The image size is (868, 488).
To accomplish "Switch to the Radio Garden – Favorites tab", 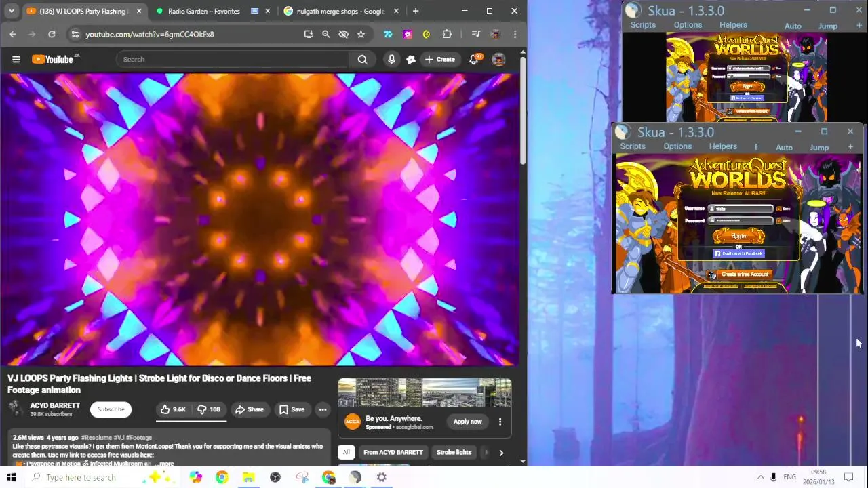I will 203,11.
